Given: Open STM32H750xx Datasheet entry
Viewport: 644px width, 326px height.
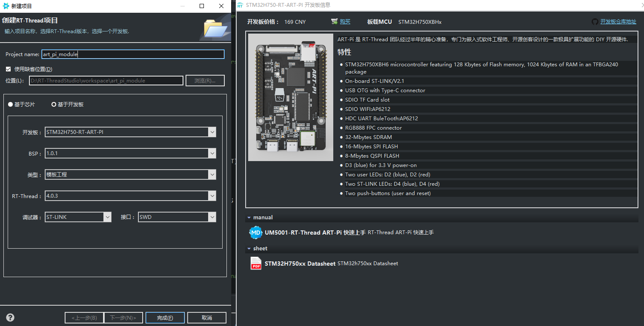Looking at the screenshot, I should [x=300, y=264].
